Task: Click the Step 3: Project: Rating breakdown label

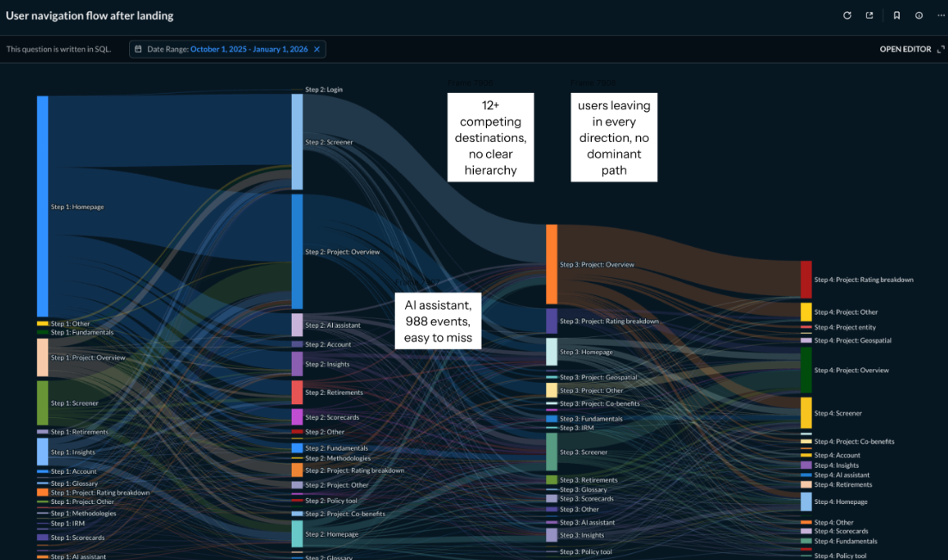Action: (609, 321)
